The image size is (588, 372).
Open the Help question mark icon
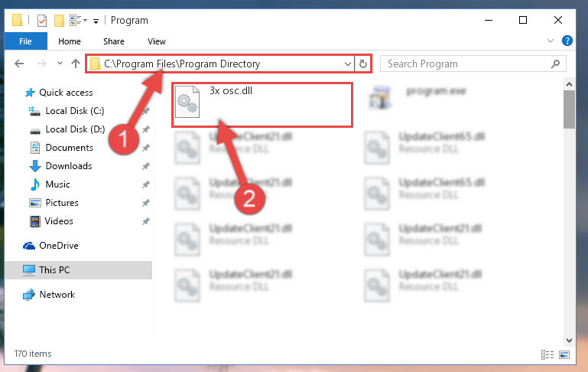(x=567, y=41)
